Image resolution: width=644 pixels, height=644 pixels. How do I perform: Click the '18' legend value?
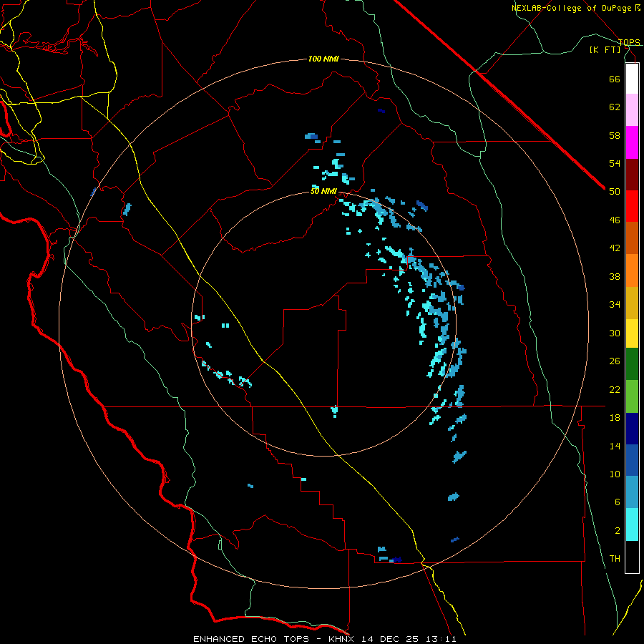click(615, 418)
